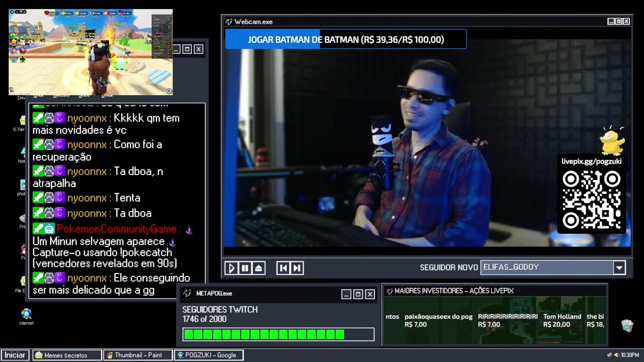The height and width of the screenshot is (362, 644).
Task: Click nyoonnx username on 'Como foi a' message
Action: [x=87, y=145]
